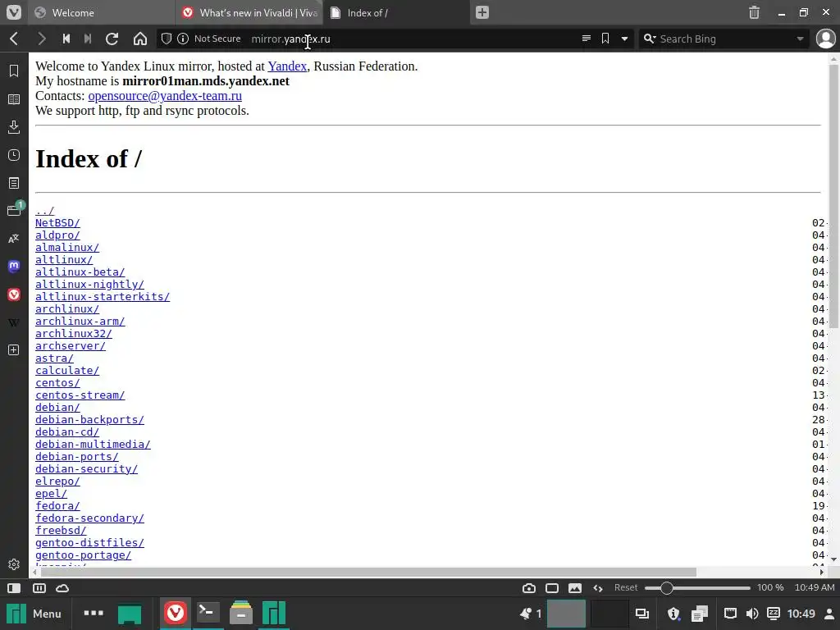Open the notifications bell in tray
The image size is (840, 630).
coord(526,614)
